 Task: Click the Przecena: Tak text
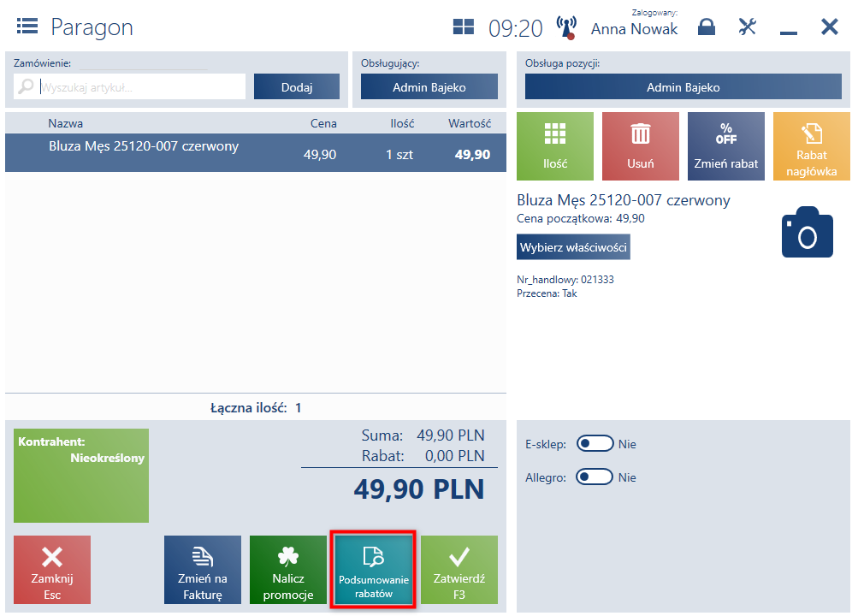tap(547, 293)
